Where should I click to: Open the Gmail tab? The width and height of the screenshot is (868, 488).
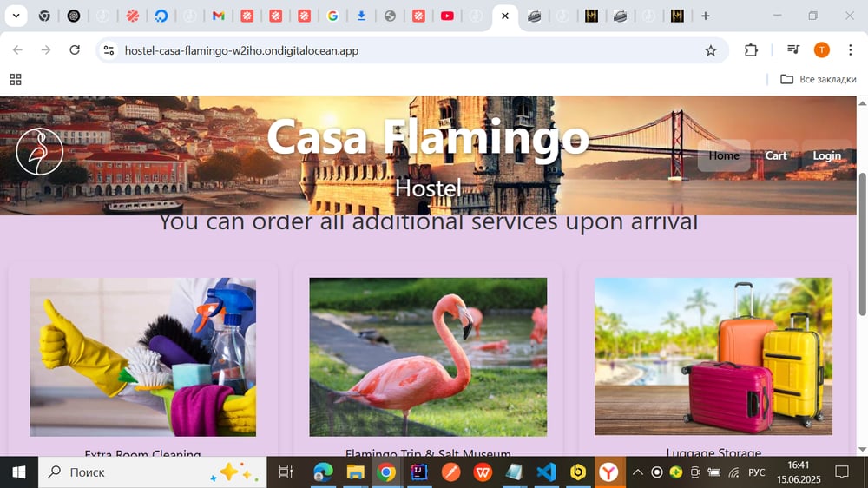pyautogui.click(x=218, y=16)
